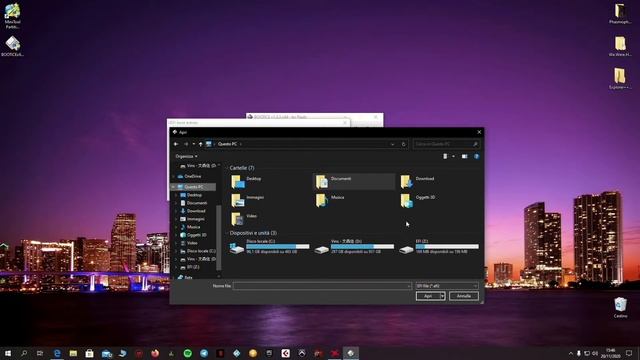Select OneDrive in the navigation pane

[x=193, y=176]
